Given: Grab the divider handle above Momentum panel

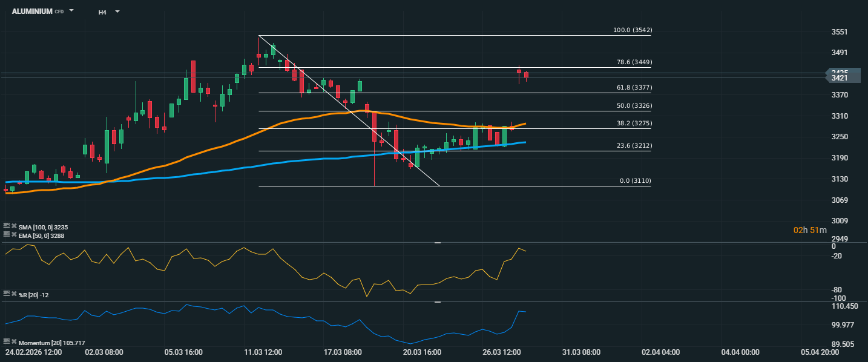Looking at the screenshot, I should tap(438, 301).
